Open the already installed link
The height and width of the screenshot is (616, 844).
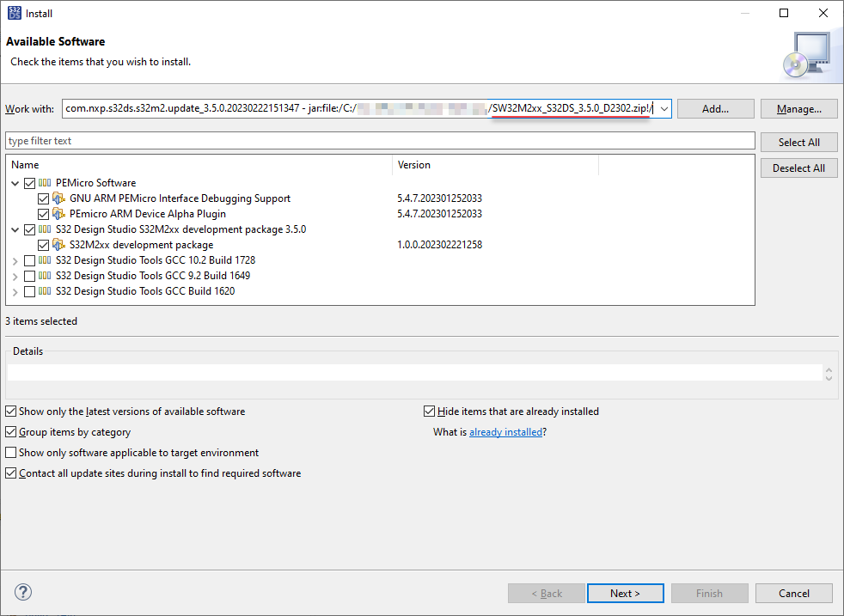click(505, 432)
